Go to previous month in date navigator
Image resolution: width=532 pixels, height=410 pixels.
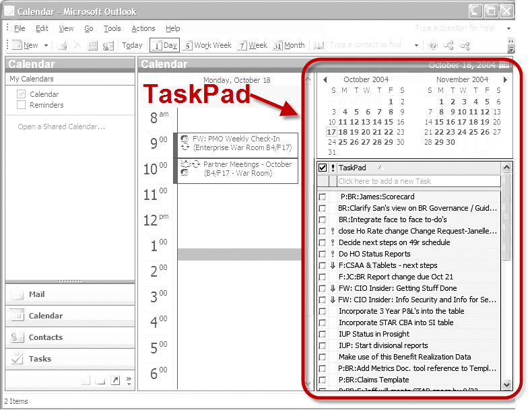point(325,79)
